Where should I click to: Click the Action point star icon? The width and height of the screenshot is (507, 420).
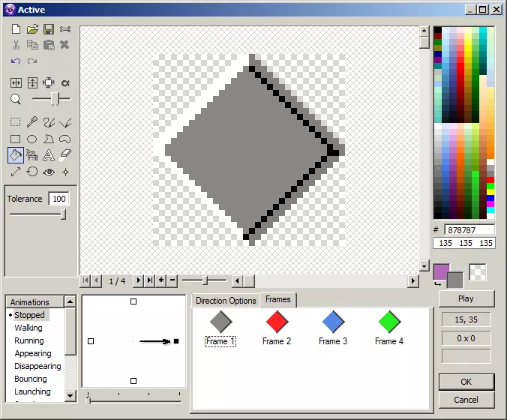tap(66, 172)
